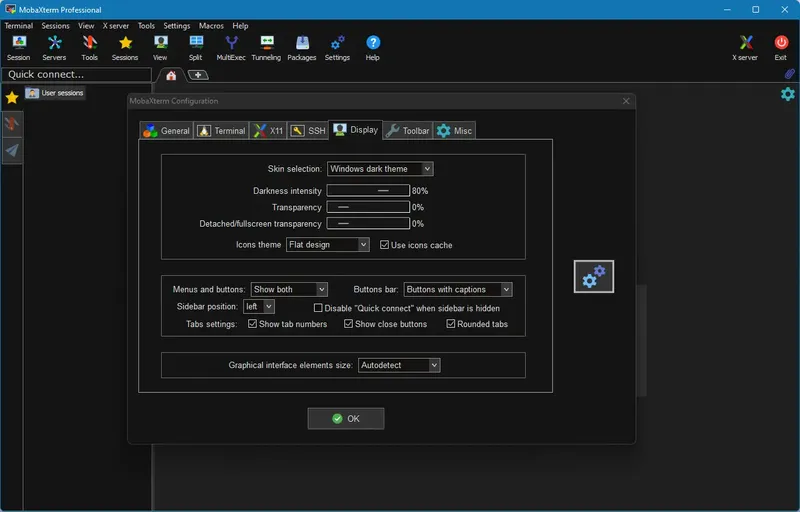The height and width of the screenshot is (512, 800).
Task: Open Tunneling from the toolbar
Action: click(x=266, y=48)
